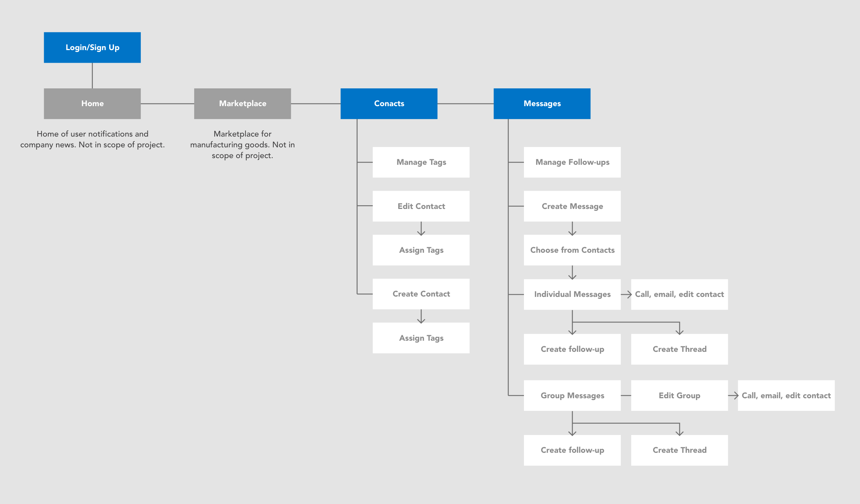
Task: Select the Choose from Contacts box
Action: [x=572, y=250]
